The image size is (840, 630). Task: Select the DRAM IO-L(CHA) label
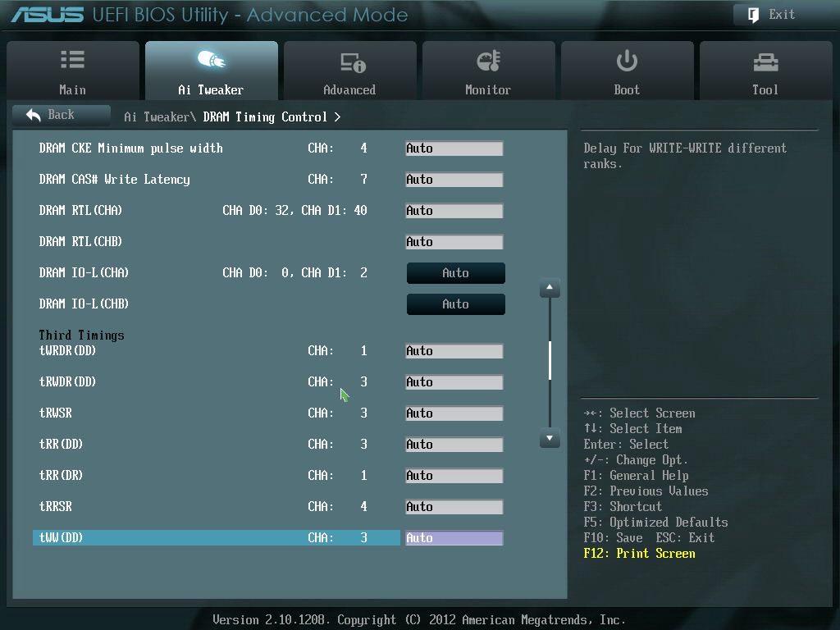tap(84, 272)
